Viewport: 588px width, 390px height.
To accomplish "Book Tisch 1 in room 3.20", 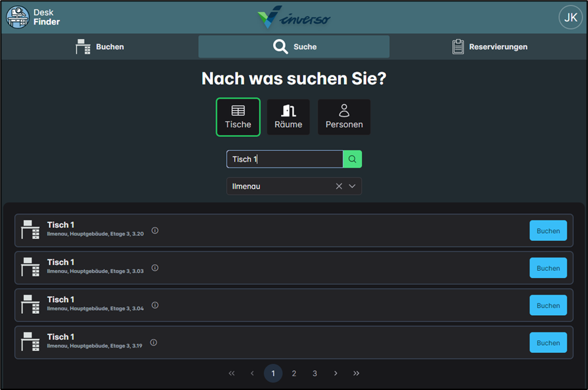I will (548, 231).
